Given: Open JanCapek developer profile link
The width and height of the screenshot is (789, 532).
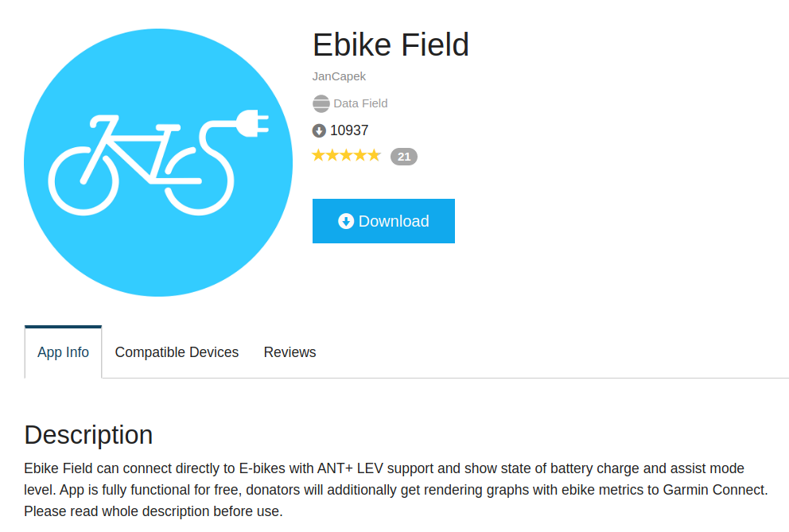Looking at the screenshot, I should pyautogui.click(x=339, y=76).
